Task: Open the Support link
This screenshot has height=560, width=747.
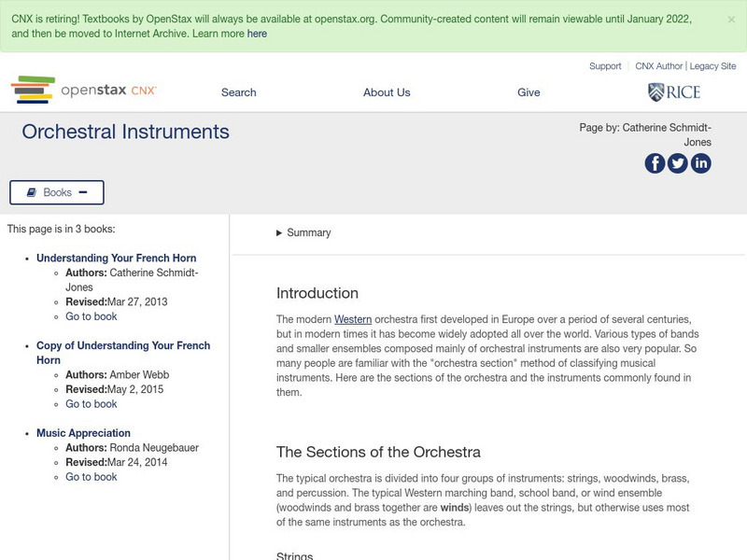Action: coord(604,66)
